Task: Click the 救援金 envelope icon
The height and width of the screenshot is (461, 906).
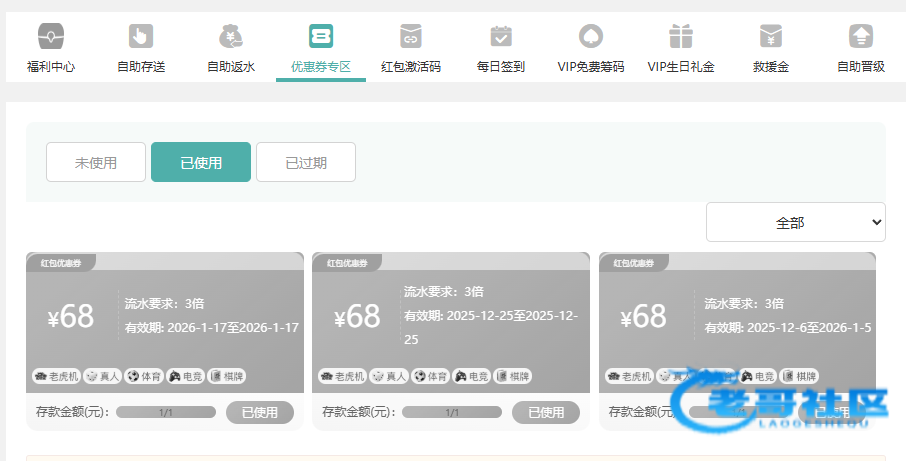Action: coord(770,37)
